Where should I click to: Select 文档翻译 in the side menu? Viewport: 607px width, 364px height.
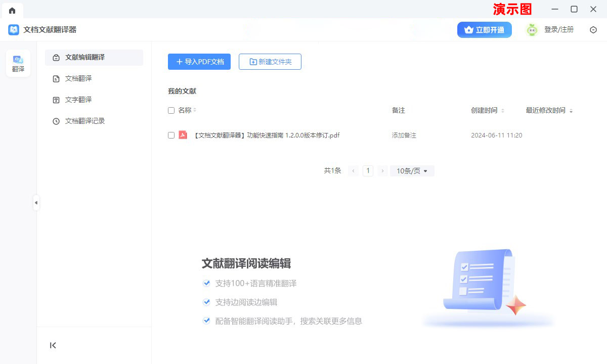pyautogui.click(x=78, y=79)
